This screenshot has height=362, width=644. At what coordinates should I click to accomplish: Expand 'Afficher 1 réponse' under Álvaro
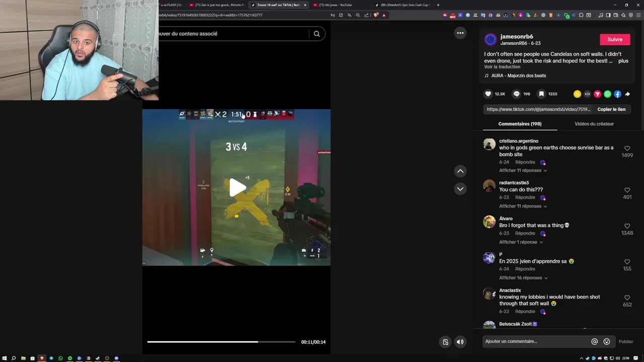(521, 242)
